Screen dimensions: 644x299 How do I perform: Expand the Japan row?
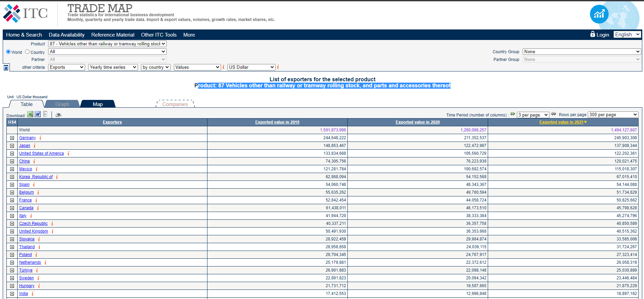pyautogui.click(x=12, y=146)
